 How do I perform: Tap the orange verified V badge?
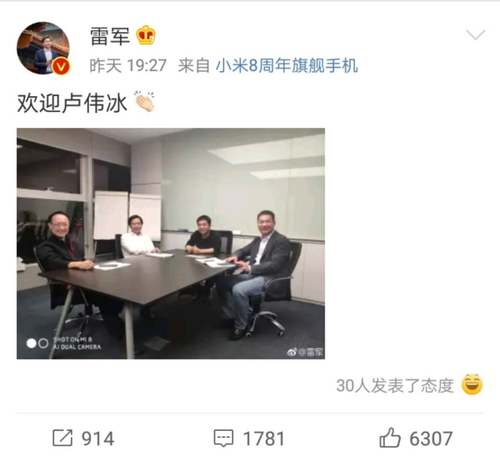tap(62, 66)
